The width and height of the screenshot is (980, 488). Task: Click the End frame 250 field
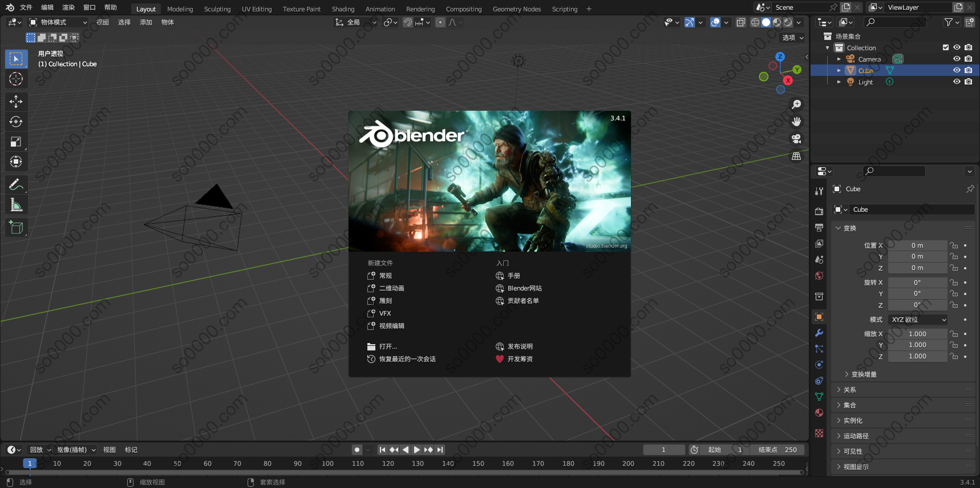[x=778, y=450]
